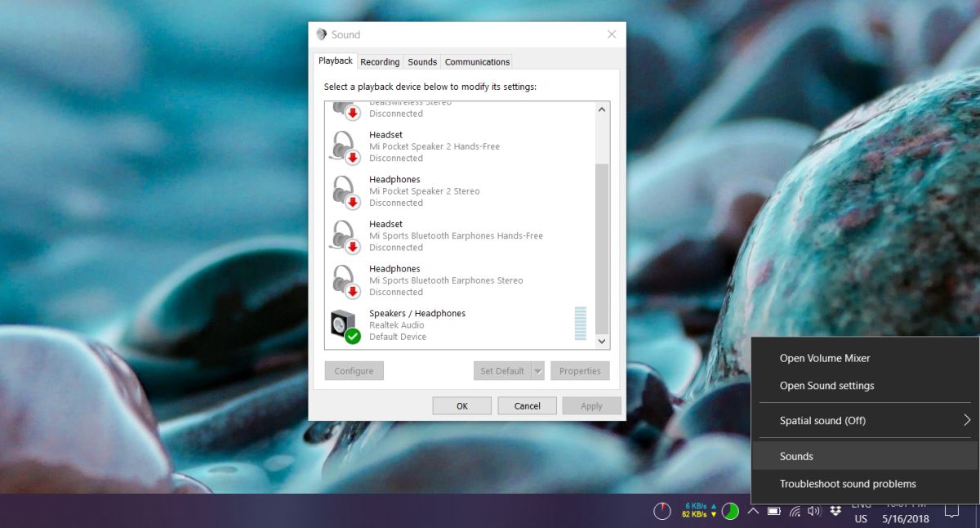Choose Open Sound settings from context menu
Screen dimensions: 980x528
864,386
